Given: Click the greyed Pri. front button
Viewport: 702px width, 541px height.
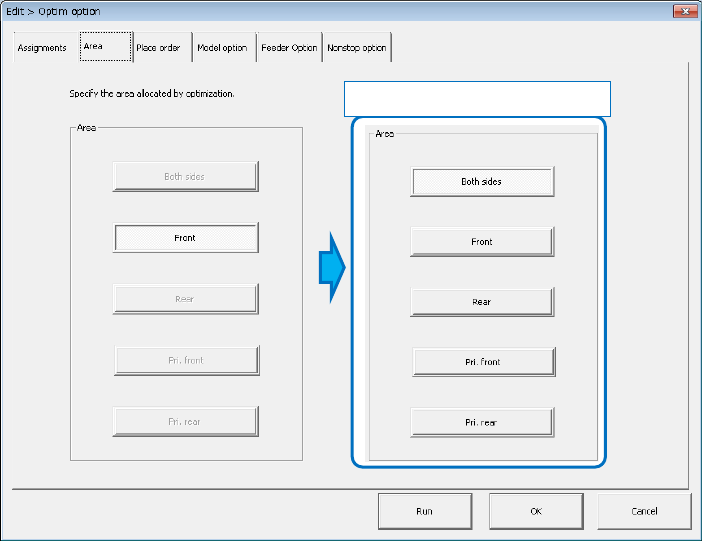Looking at the screenshot, I should (x=187, y=361).
